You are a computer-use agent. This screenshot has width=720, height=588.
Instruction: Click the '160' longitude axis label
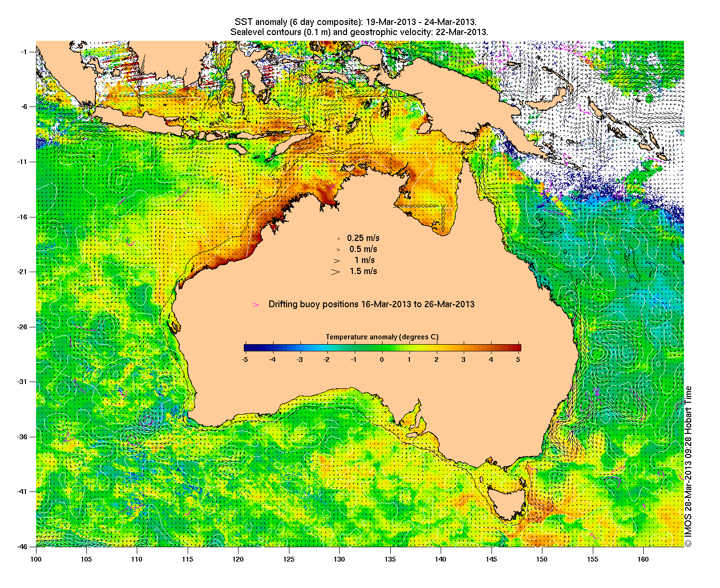pos(643,559)
